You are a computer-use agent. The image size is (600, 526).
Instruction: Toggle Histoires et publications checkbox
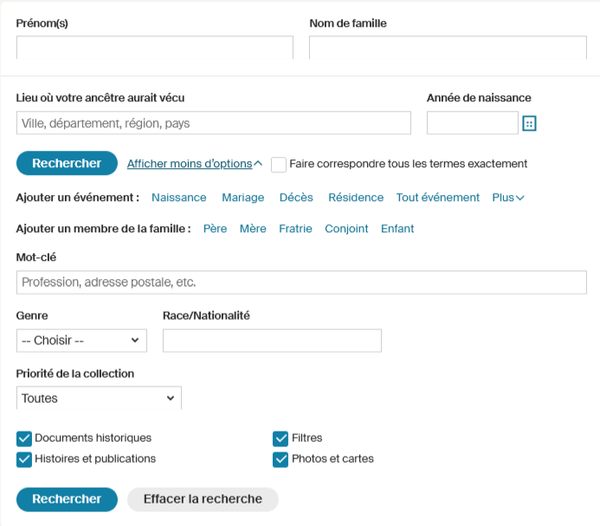(x=24, y=459)
